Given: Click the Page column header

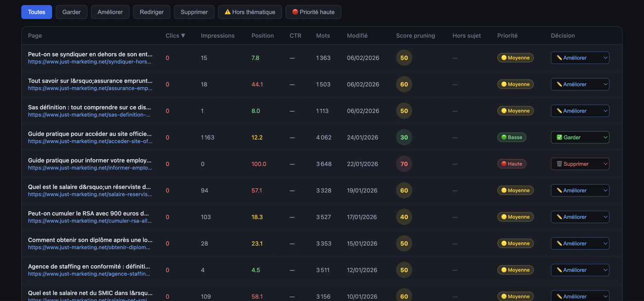Looking at the screenshot, I should (35, 35).
